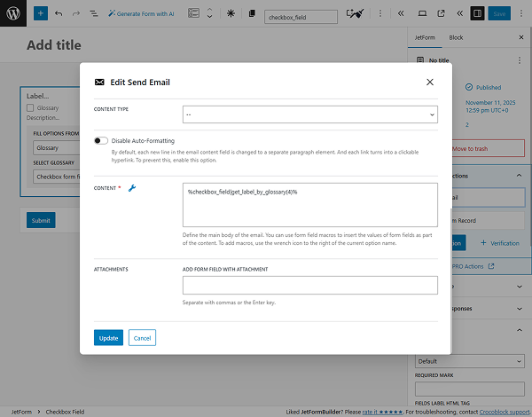The image size is (532, 417).
Task: Toggle Disable Auto-Formatting switch
Action: coord(101,140)
